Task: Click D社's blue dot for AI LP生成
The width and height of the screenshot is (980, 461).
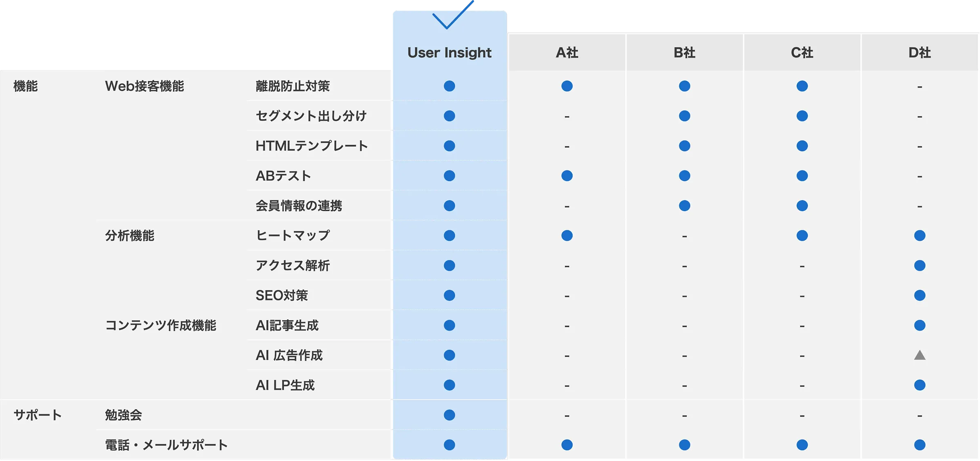Action: [x=920, y=385]
